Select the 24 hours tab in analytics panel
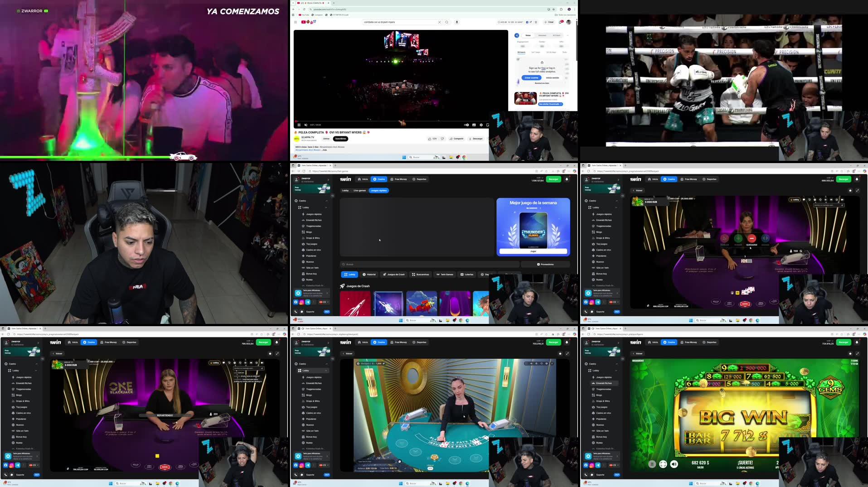 (x=521, y=53)
